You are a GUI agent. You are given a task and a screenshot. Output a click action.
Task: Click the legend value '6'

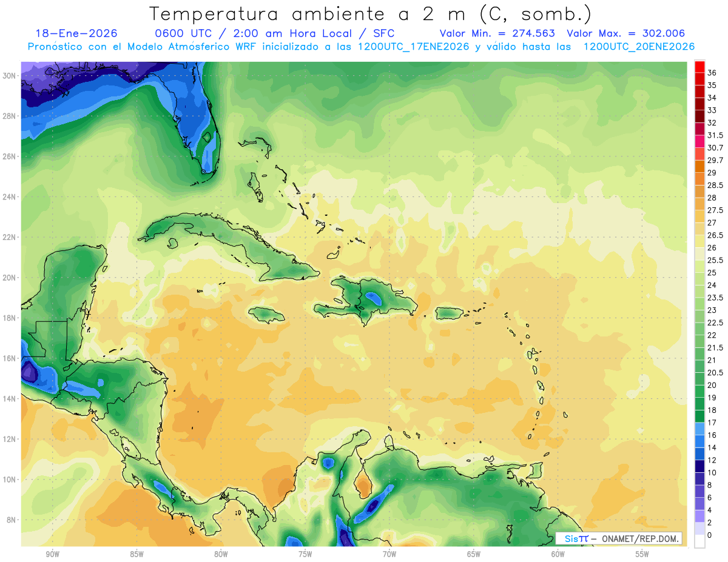coord(710,498)
